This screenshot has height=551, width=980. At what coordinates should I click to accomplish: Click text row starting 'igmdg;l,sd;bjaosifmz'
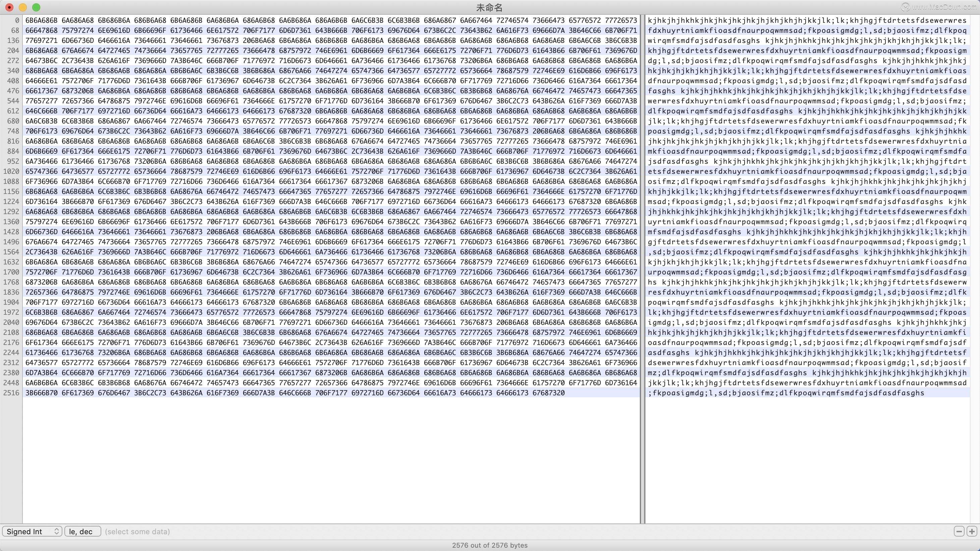coord(807,322)
